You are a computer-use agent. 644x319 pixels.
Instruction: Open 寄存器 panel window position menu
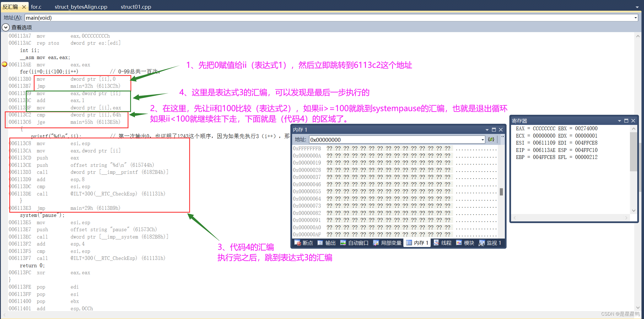[619, 121]
